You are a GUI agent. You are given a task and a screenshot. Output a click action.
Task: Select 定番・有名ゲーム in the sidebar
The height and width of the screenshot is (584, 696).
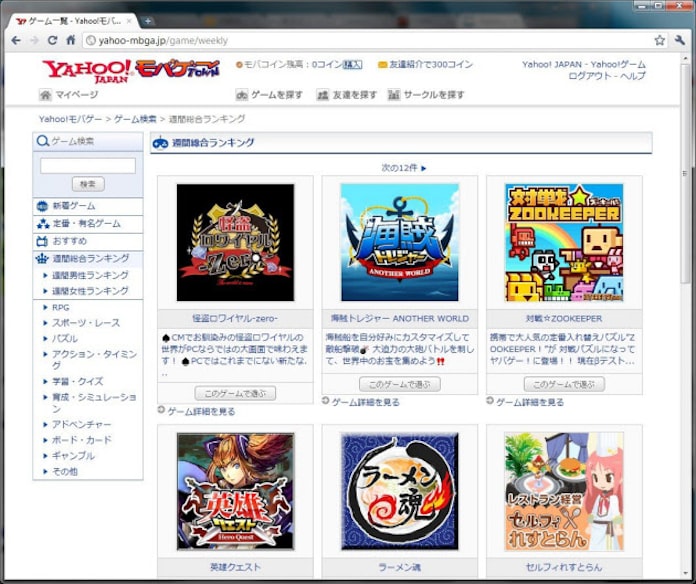(x=85, y=224)
